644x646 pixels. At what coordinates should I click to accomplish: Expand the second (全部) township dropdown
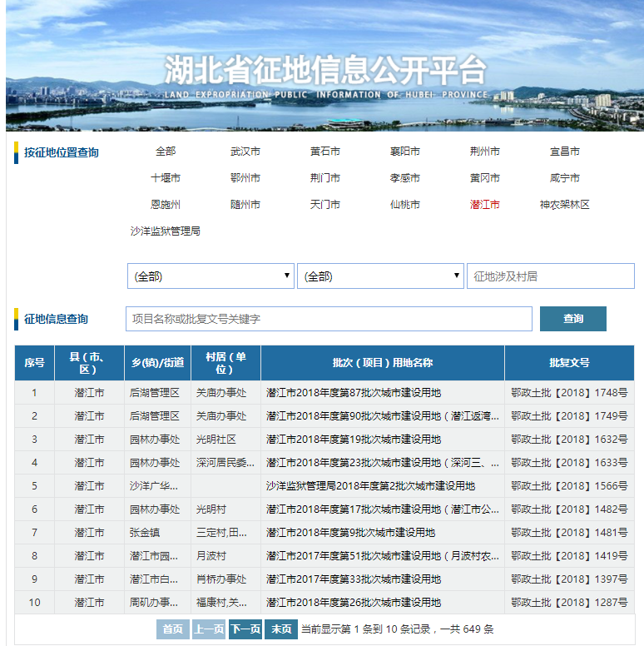(380, 276)
